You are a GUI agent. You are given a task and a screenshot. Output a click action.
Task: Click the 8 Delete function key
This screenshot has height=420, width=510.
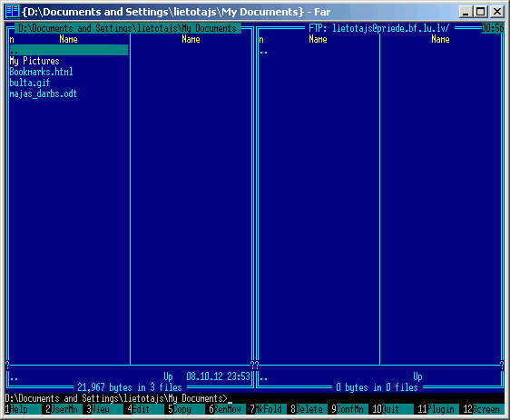tap(309, 409)
